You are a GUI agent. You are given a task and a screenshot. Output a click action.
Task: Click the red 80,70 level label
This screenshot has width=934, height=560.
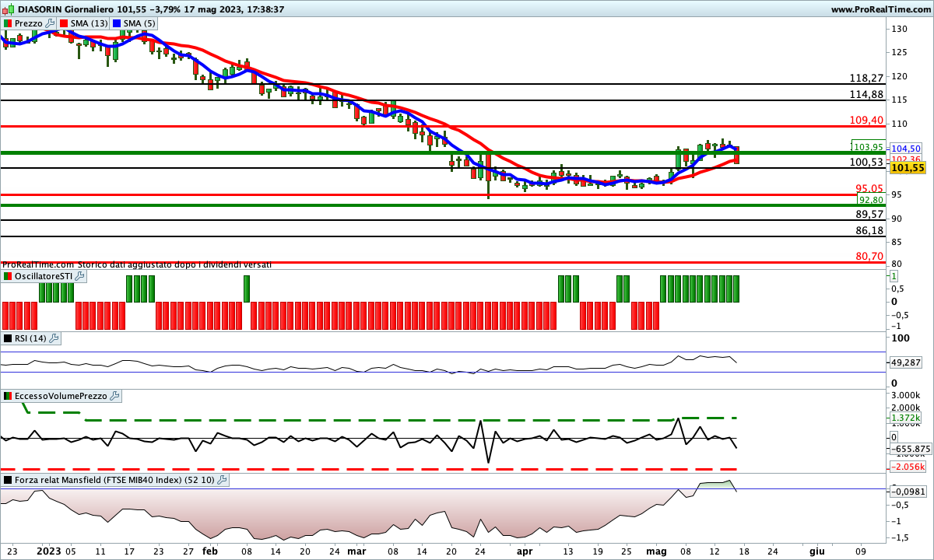coord(869,256)
